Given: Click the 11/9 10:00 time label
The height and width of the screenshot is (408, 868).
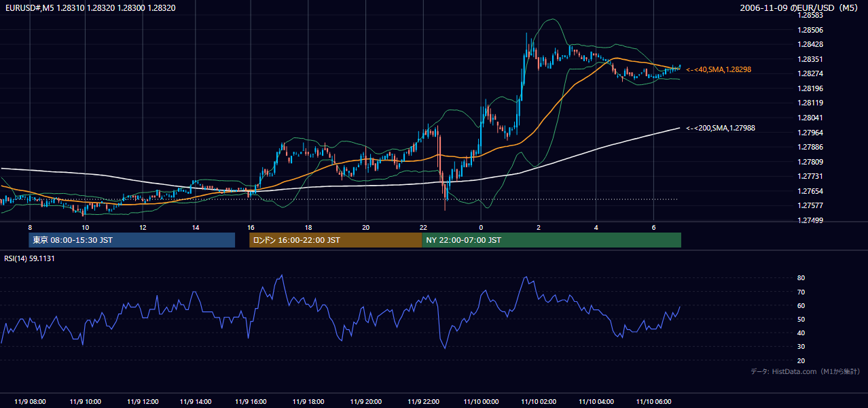Looking at the screenshot, I should click(86, 401).
